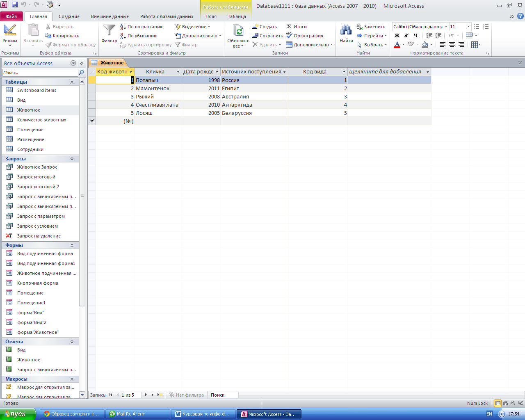Image resolution: width=525 pixels, height=420 pixels.
Task: Click the background fill color bucket
Action: [x=425, y=45]
